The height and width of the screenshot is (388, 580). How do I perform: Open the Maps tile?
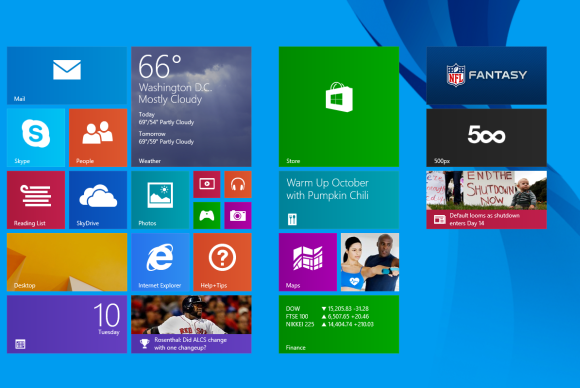tap(308, 262)
